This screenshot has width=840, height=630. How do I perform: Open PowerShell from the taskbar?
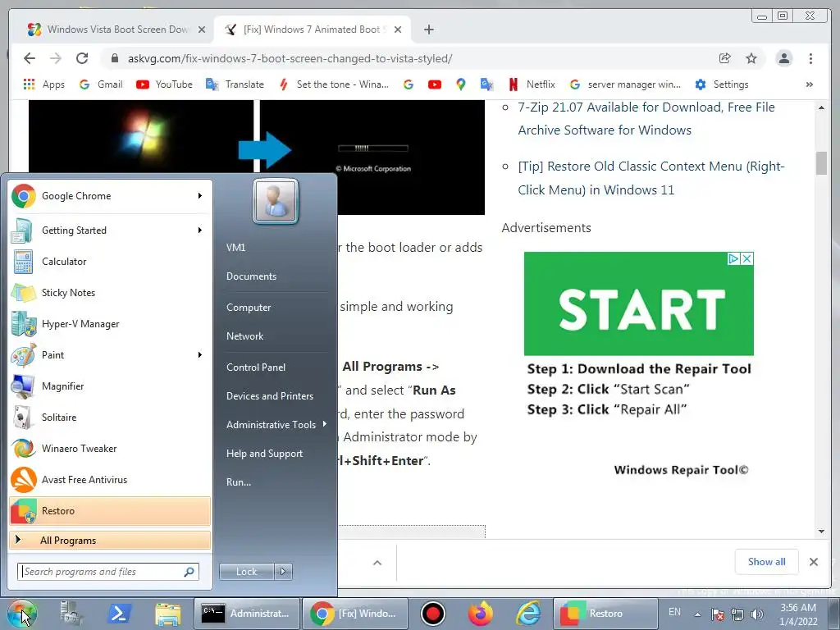pyautogui.click(x=119, y=614)
